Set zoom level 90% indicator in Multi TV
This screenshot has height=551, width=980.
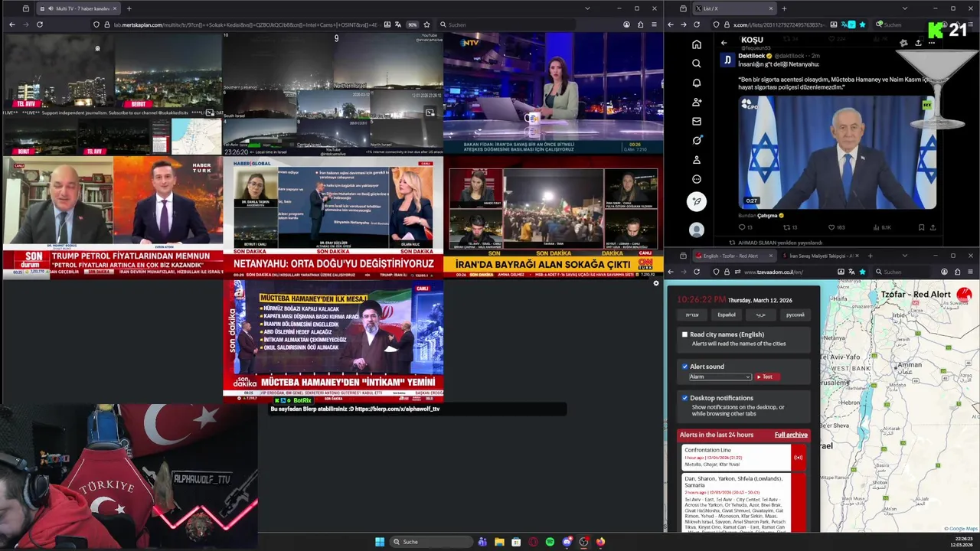click(x=412, y=24)
